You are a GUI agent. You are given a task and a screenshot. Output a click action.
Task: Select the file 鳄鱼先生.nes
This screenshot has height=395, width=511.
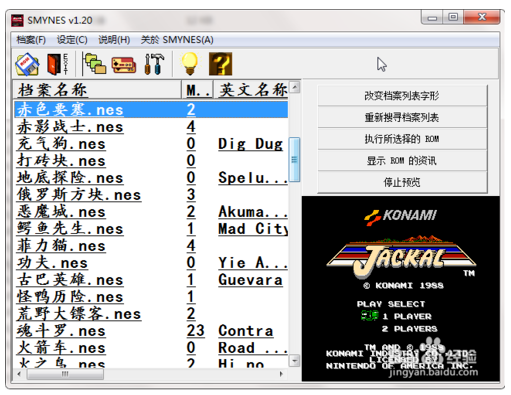pos(70,229)
